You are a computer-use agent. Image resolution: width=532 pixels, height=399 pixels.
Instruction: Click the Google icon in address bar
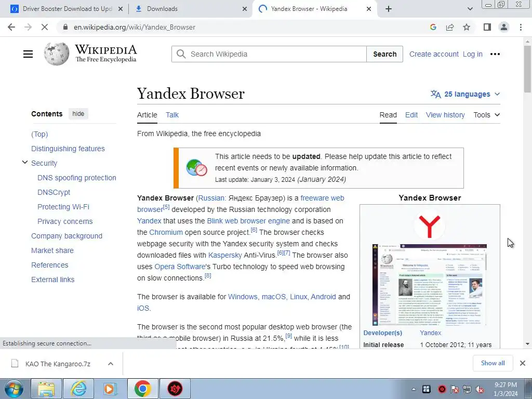pyautogui.click(x=433, y=27)
